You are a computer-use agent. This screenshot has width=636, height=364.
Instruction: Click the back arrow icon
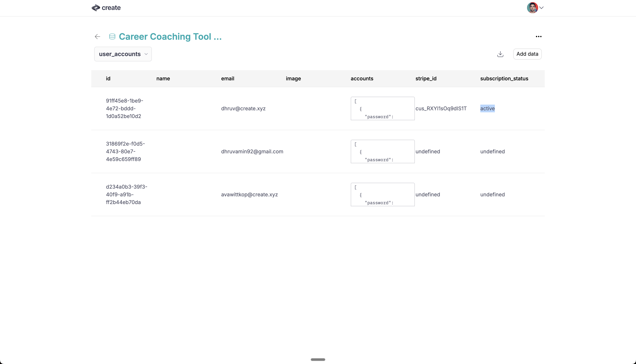[x=97, y=37]
